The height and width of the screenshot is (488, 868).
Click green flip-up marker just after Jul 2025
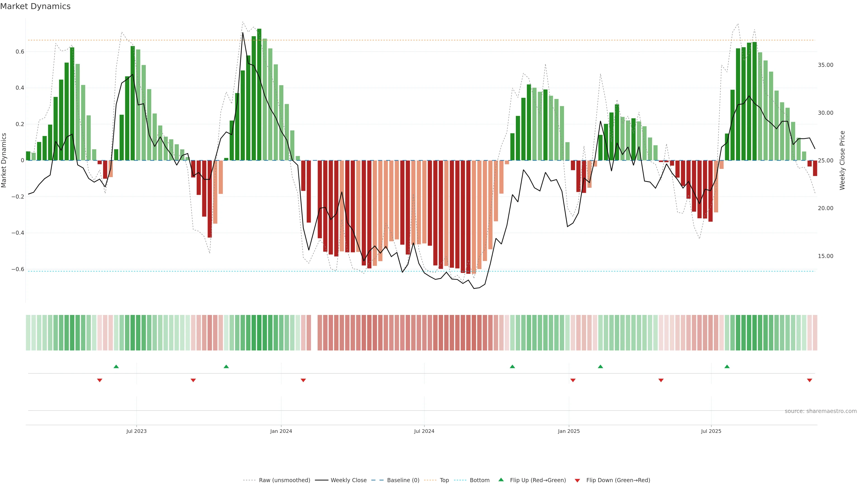click(727, 366)
